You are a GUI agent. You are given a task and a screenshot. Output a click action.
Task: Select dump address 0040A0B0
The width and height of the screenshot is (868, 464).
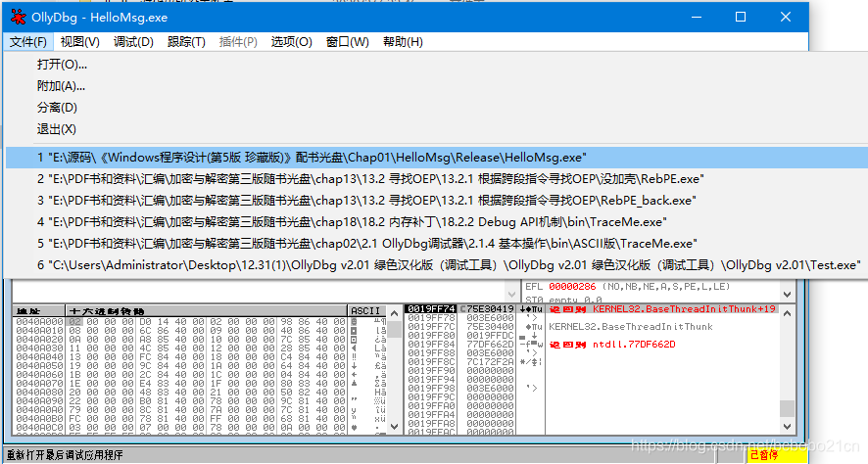tap(40, 419)
